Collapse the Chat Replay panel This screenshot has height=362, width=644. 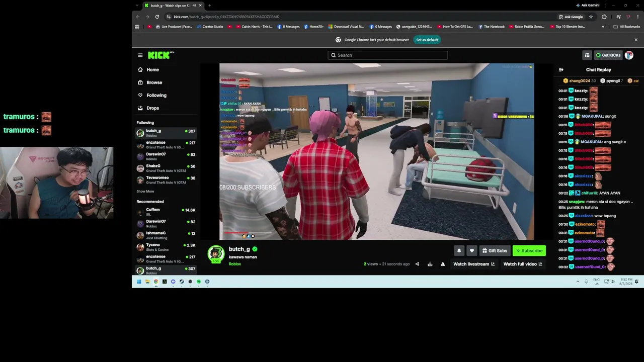pyautogui.click(x=561, y=70)
